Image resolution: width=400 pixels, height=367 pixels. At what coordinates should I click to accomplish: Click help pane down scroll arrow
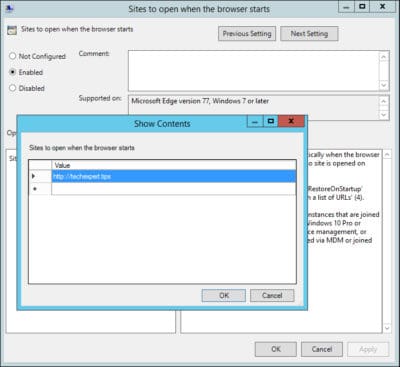(387, 328)
